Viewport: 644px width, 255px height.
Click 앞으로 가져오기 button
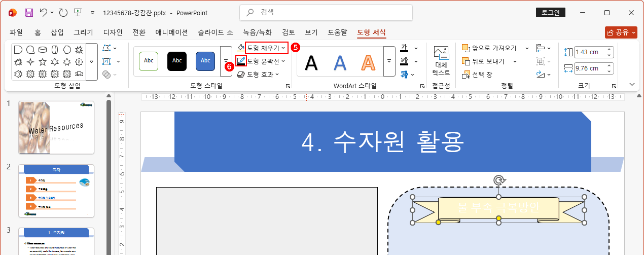[x=490, y=48]
